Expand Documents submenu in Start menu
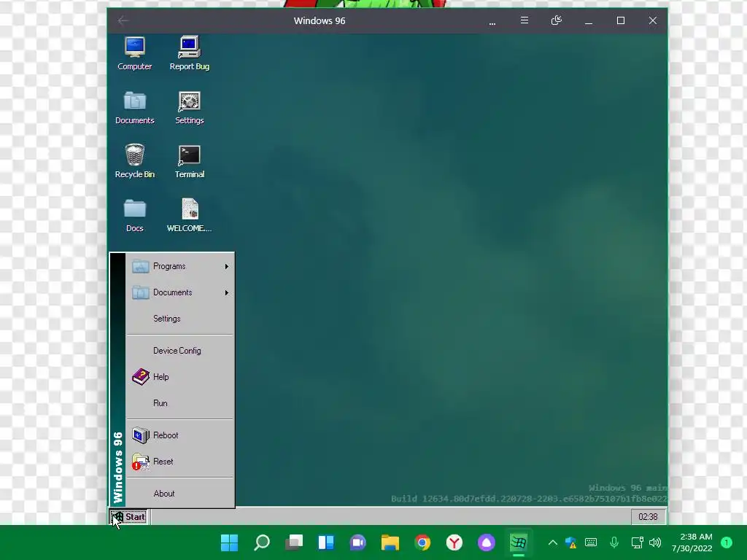The width and height of the screenshot is (747, 560). pos(180,292)
